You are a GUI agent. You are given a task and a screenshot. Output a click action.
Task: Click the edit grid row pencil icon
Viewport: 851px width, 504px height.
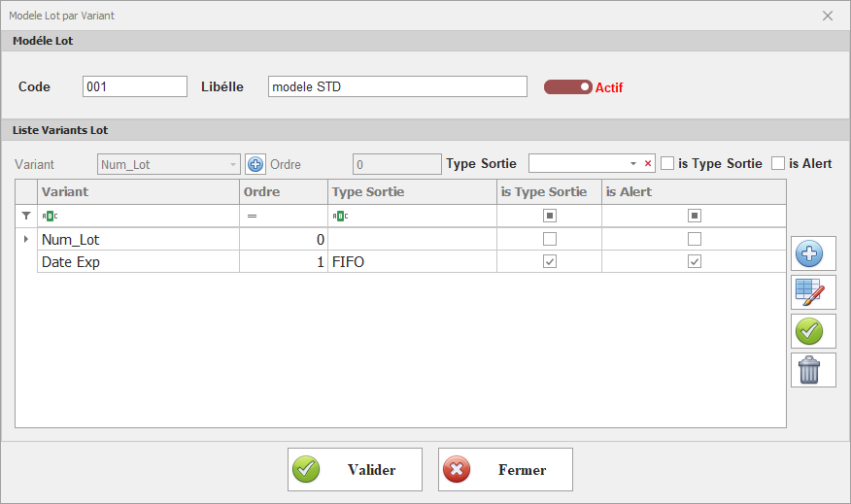click(x=809, y=292)
